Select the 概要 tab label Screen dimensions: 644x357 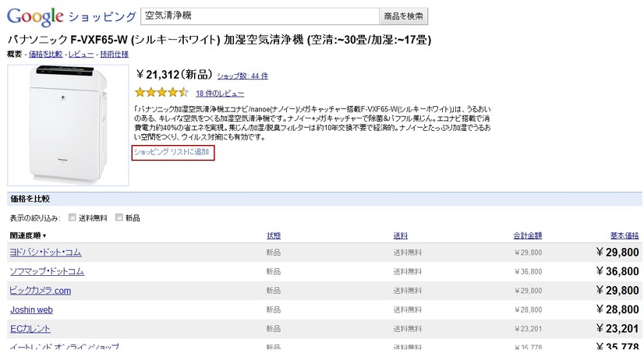[x=14, y=54]
